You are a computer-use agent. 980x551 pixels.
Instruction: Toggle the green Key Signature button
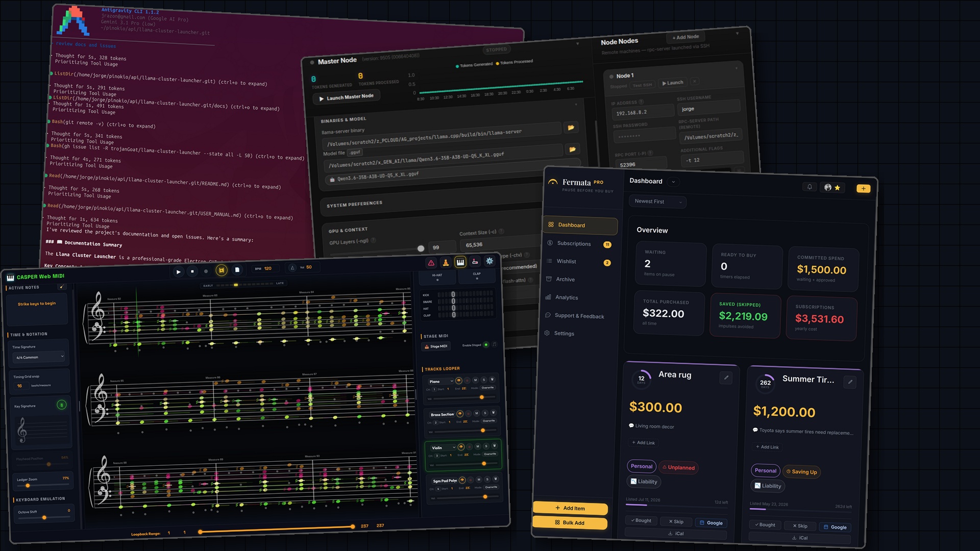tap(61, 405)
